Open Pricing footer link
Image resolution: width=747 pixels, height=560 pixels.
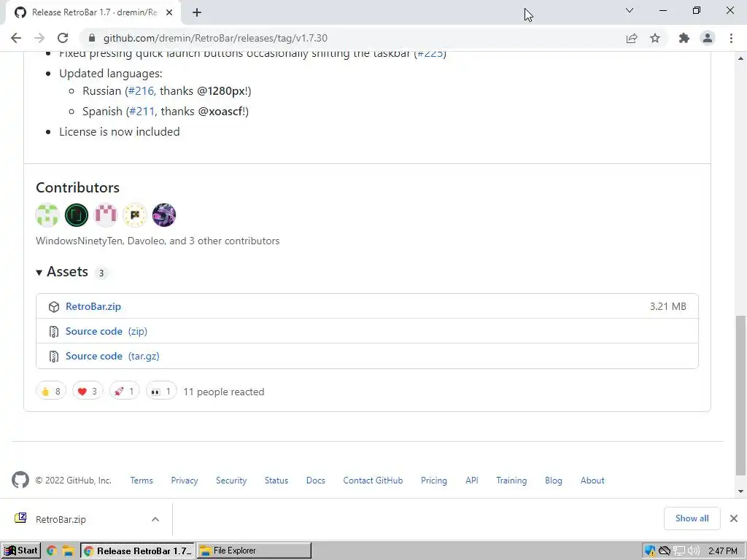pyautogui.click(x=434, y=481)
